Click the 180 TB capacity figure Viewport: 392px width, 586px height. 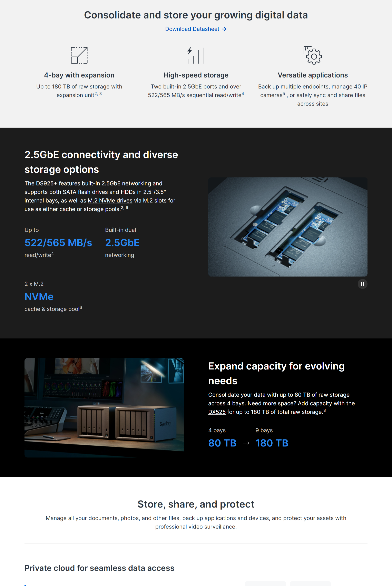tap(272, 443)
